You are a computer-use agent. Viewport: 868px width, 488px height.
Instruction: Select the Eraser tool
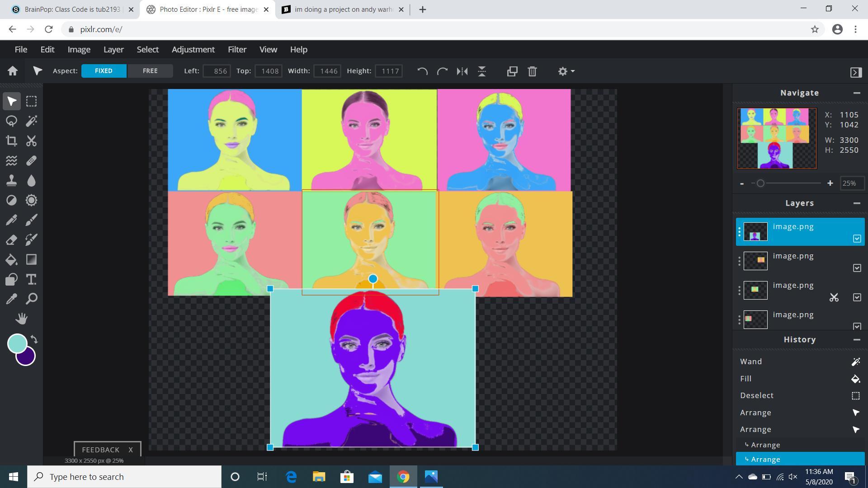(x=12, y=240)
